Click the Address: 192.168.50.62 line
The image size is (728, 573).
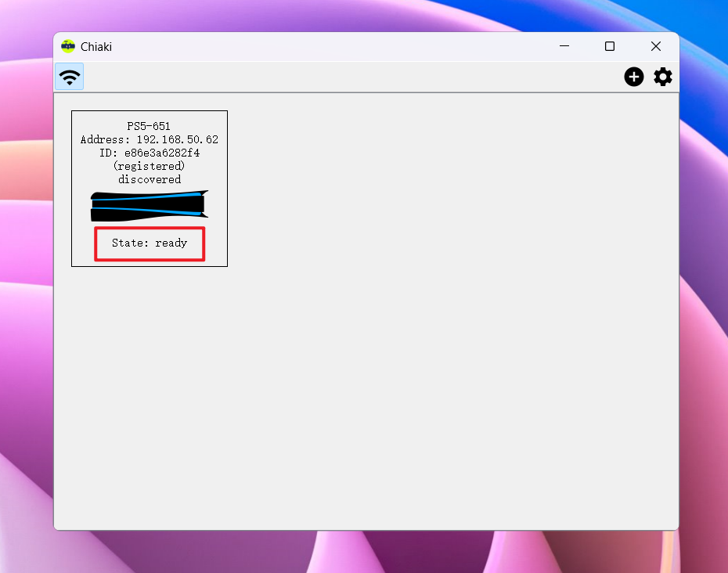click(149, 140)
